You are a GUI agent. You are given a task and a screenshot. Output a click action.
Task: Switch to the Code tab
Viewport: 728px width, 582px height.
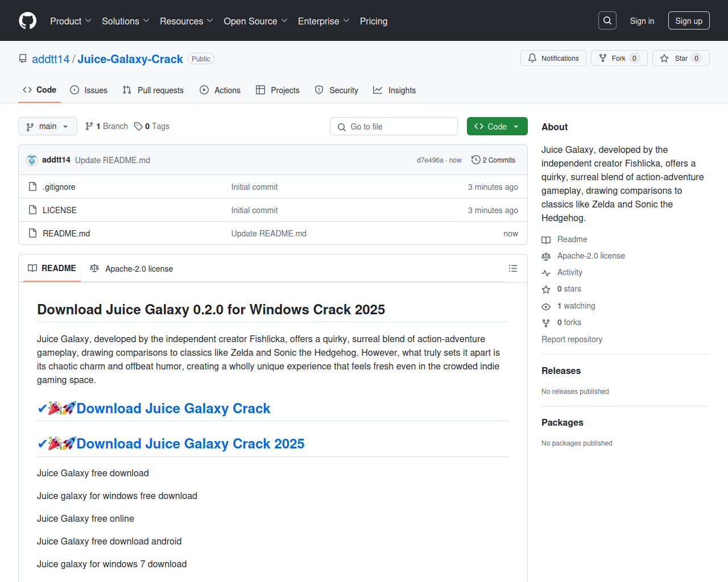[x=39, y=90]
